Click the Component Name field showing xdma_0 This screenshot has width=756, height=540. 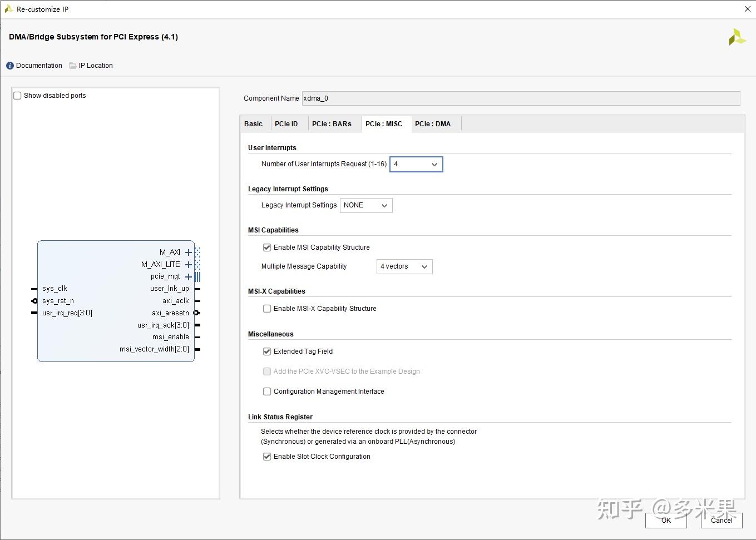coord(389,98)
